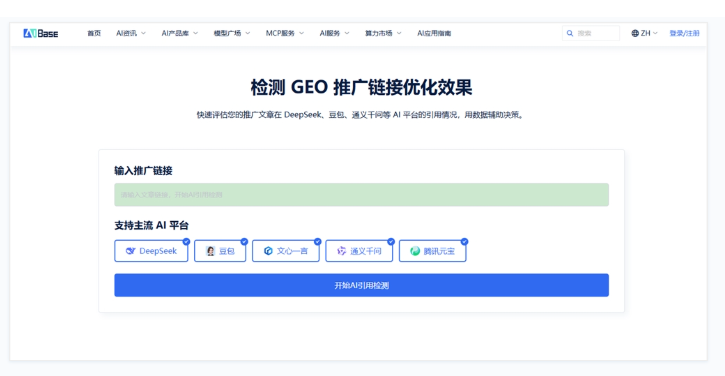Click the AIBase logo
725x376 pixels.
pos(41,33)
